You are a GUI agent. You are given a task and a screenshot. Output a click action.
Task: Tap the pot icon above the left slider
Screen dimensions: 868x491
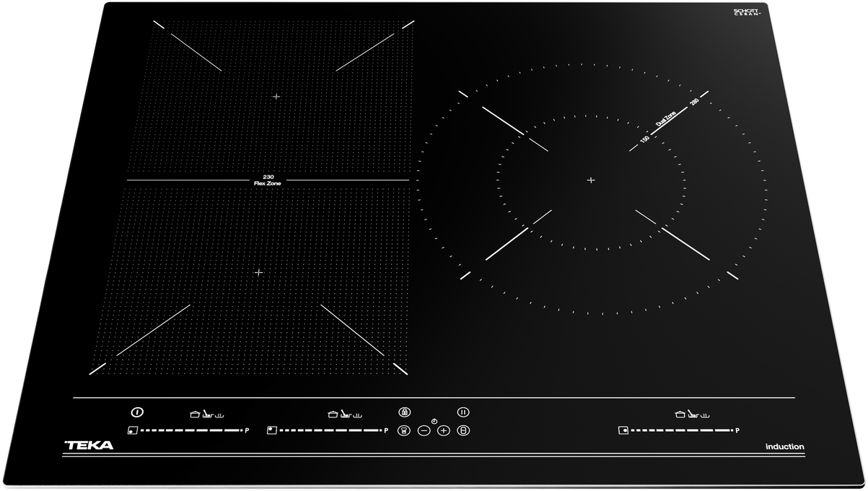pyautogui.click(x=194, y=414)
